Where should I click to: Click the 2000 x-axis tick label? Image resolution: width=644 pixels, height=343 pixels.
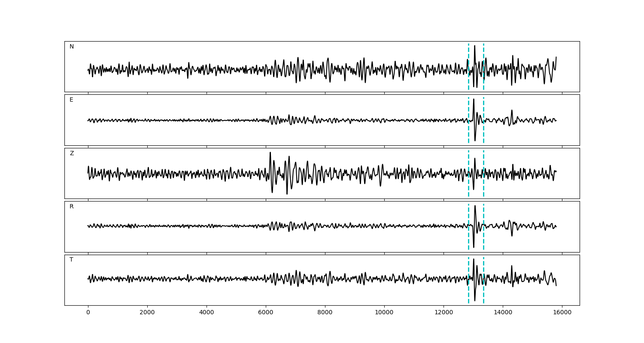click(147, 313)
